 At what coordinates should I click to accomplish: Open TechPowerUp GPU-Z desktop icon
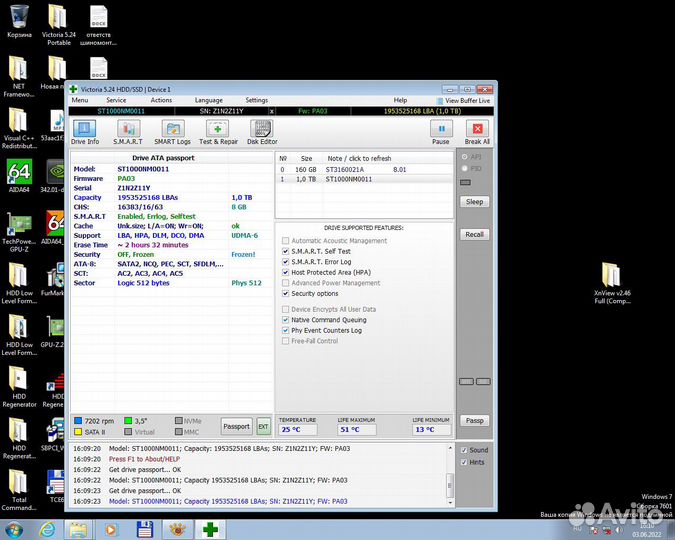[19, 231]
